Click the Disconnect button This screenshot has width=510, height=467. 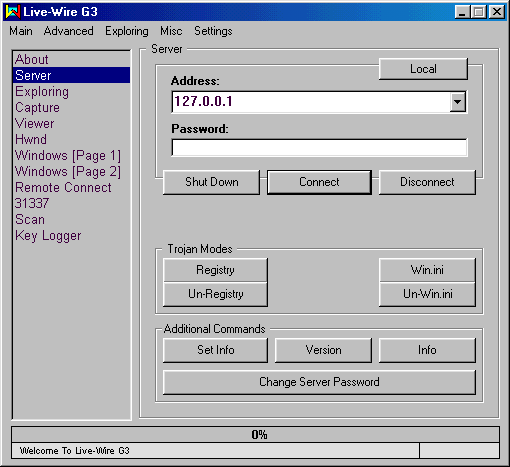point(427,182)
